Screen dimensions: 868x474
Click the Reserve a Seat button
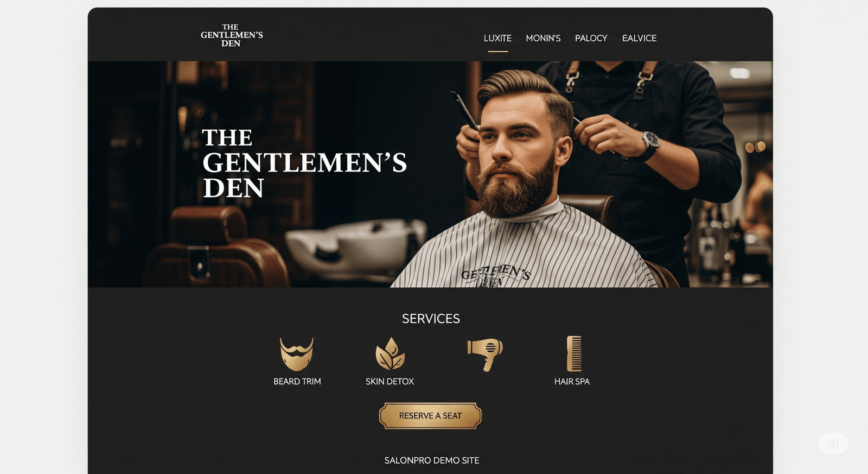tap(430, 416)
